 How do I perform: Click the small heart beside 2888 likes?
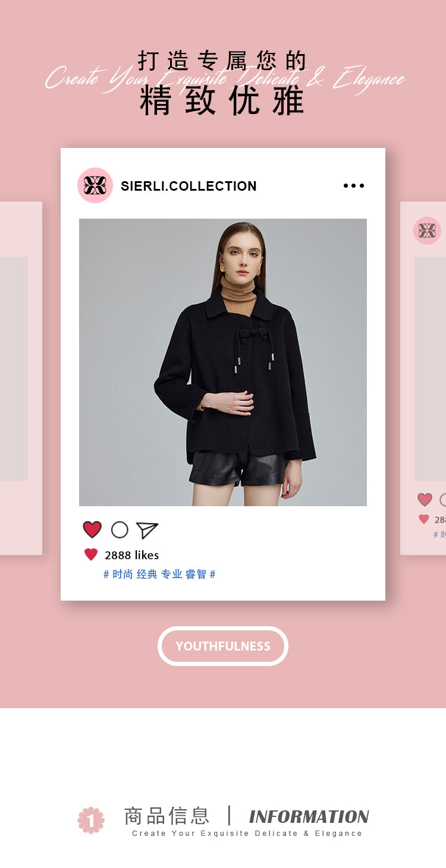click(91, 555)
